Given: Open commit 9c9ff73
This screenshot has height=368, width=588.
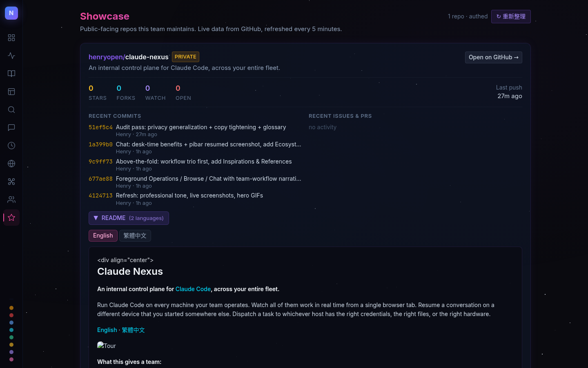Looking at the screenshot, I should [100, 162].
